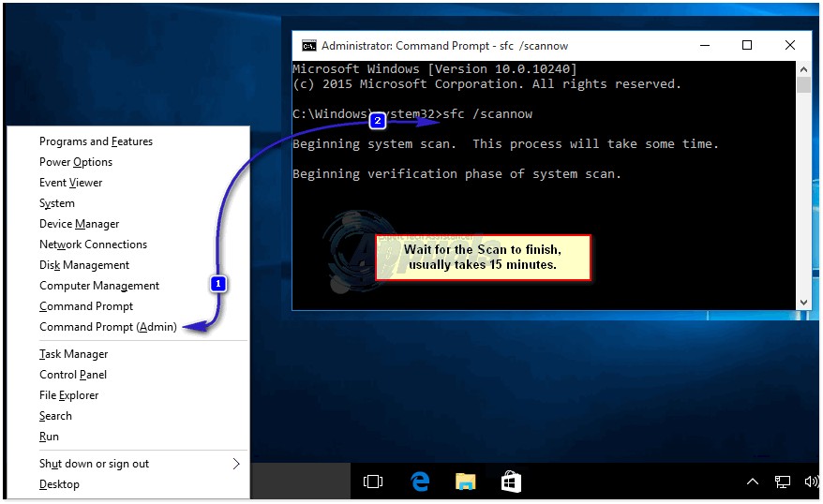
Task: Open Programs and Features
Action: [x=96, y=141]
